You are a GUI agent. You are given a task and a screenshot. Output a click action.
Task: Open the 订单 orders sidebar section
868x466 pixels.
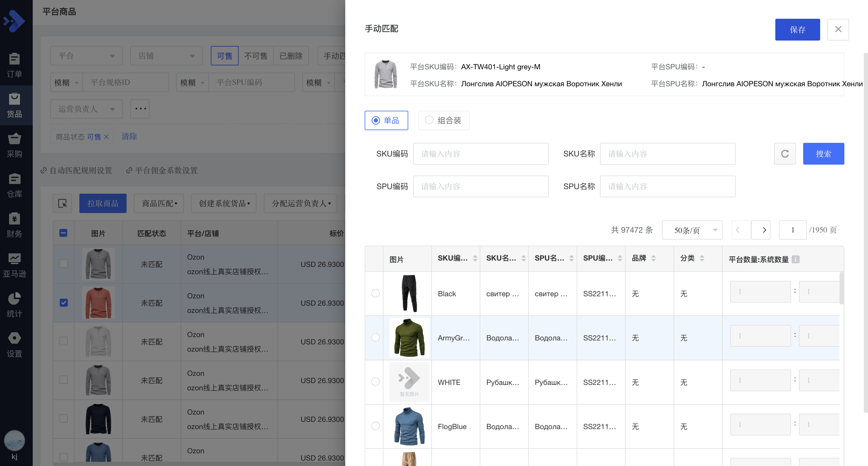click(15, 65)
